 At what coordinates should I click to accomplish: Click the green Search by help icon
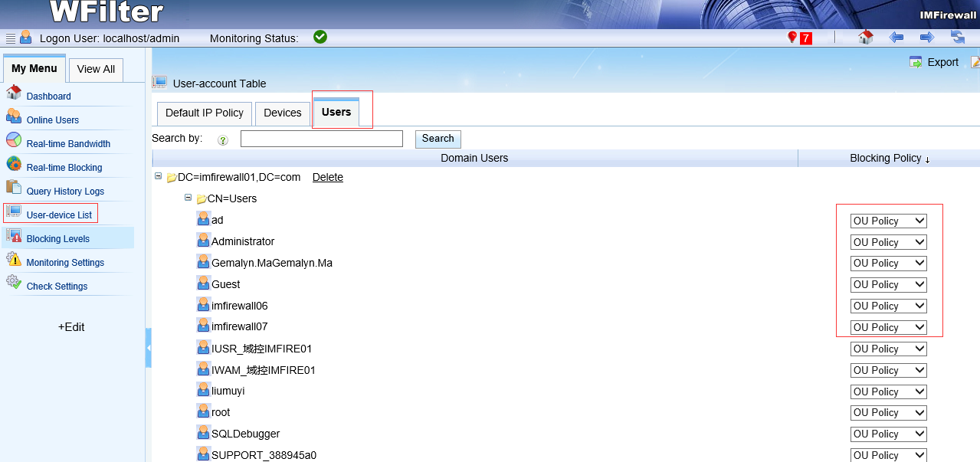point(223,140)
